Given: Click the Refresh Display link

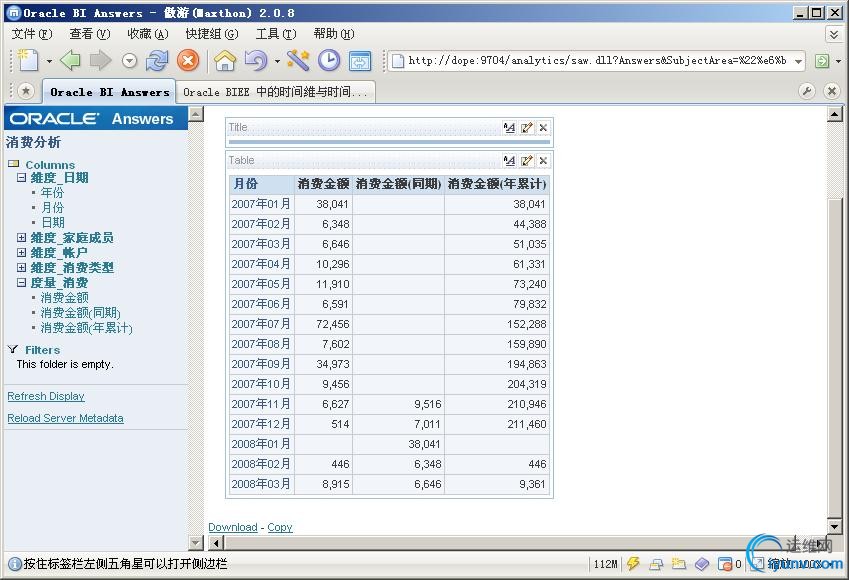Looking at the screenshot, I should pos(46,396).
